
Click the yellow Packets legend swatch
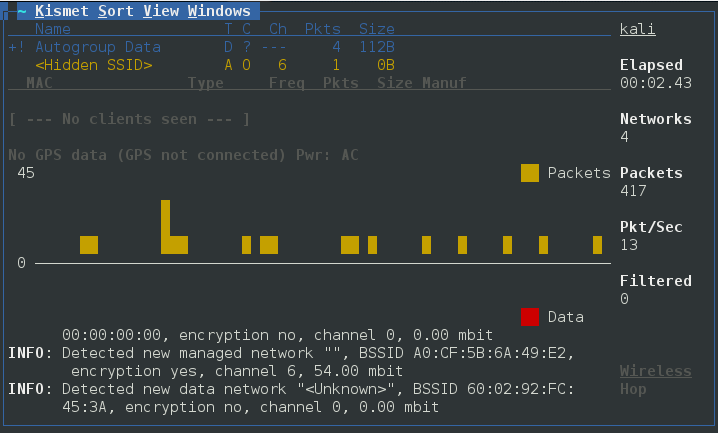tap(530, 173)
